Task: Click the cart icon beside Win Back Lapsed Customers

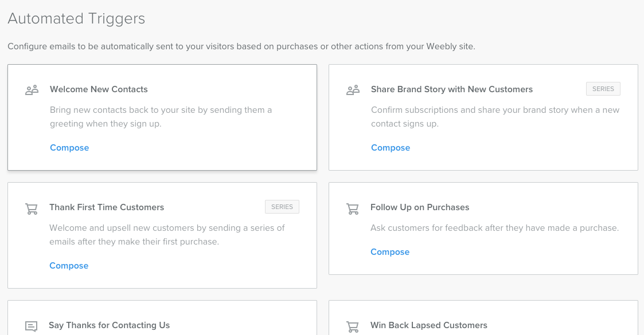Action: (x=352, y=327)
